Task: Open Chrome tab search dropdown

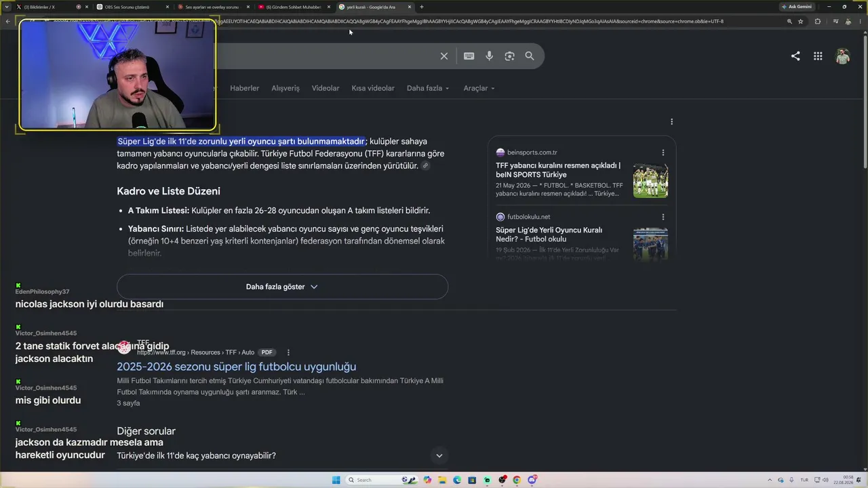Action: (7, 7)
